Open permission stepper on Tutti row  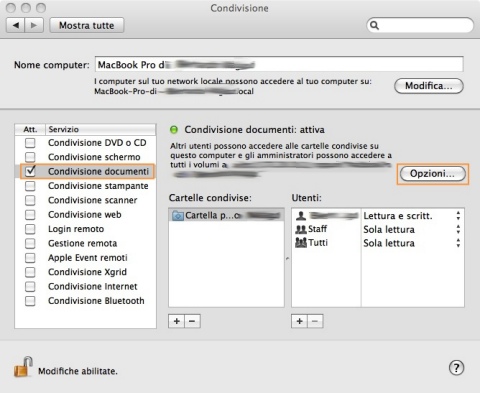(x=458, y=243)
